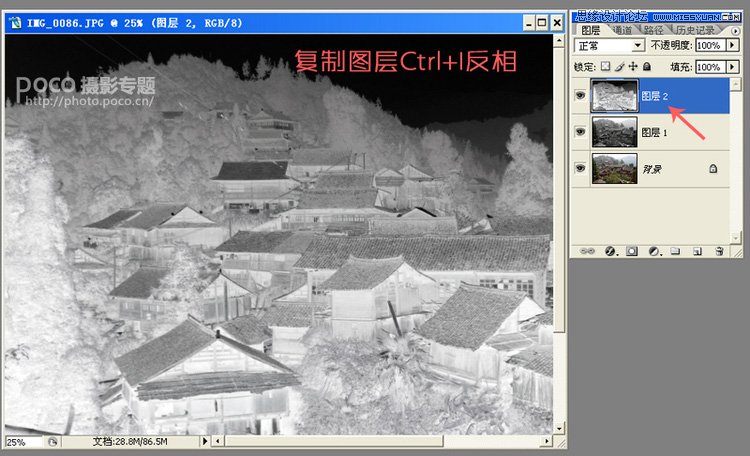This screenshot has height=456, width=750.
Task: Open status bar info arrow menu
Action: tap(205, 441)
